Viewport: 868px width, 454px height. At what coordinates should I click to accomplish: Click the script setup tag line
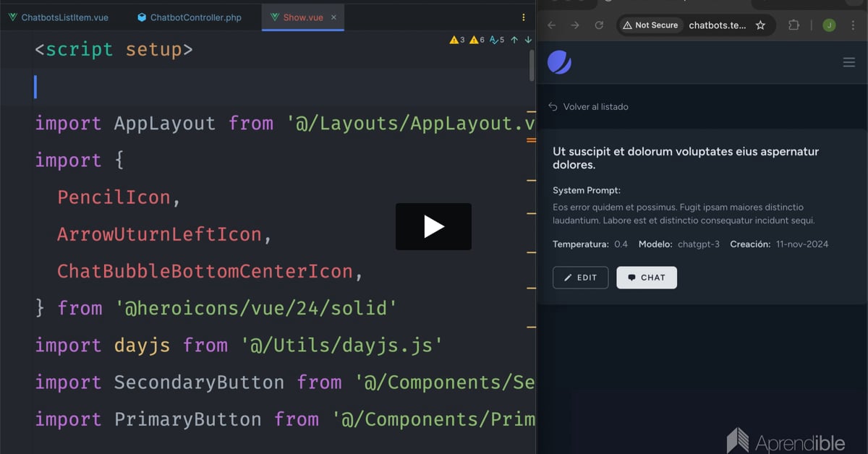[114, 49]
